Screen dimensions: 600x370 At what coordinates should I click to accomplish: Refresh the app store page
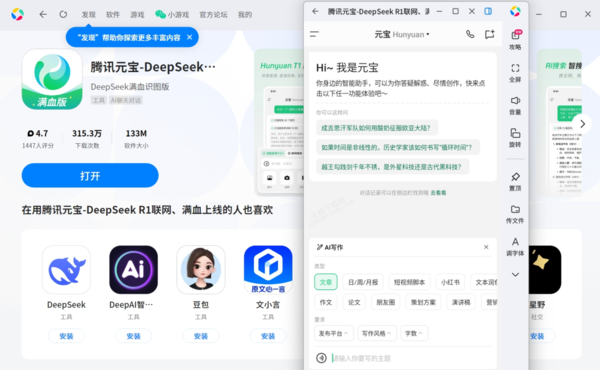tap(63, 15)
